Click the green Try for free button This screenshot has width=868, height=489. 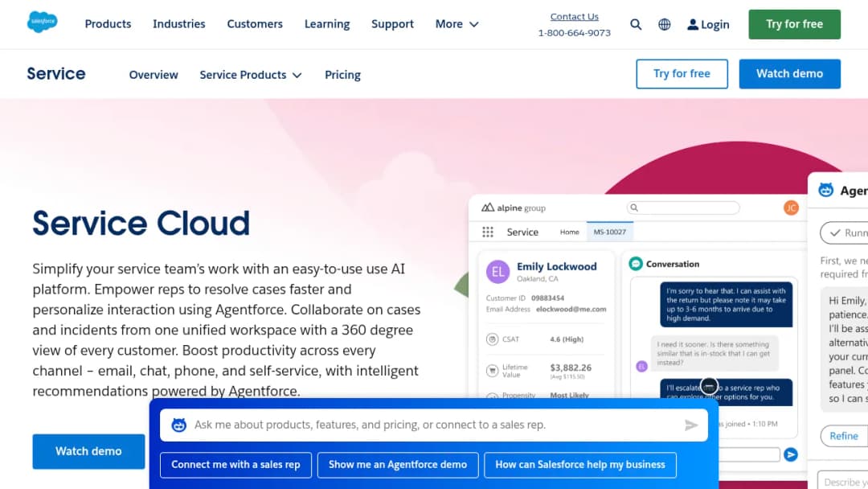click(794, 24)
